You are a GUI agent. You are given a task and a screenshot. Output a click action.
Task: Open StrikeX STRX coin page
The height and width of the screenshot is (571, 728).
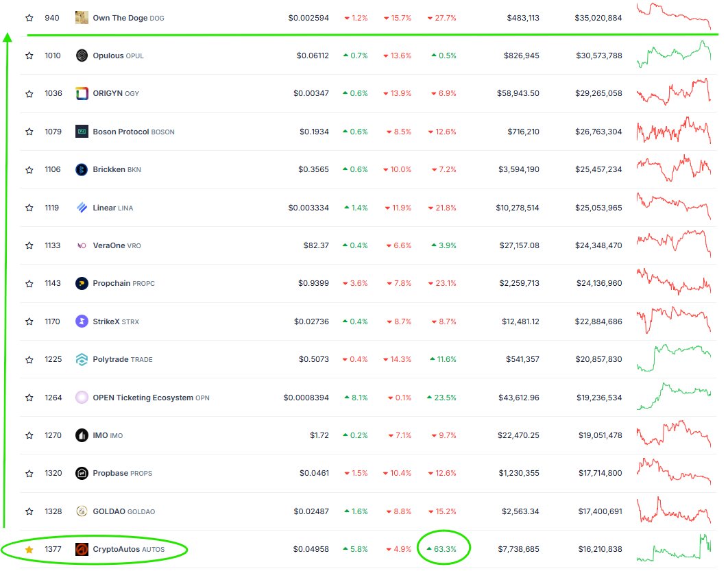(116, 321)
